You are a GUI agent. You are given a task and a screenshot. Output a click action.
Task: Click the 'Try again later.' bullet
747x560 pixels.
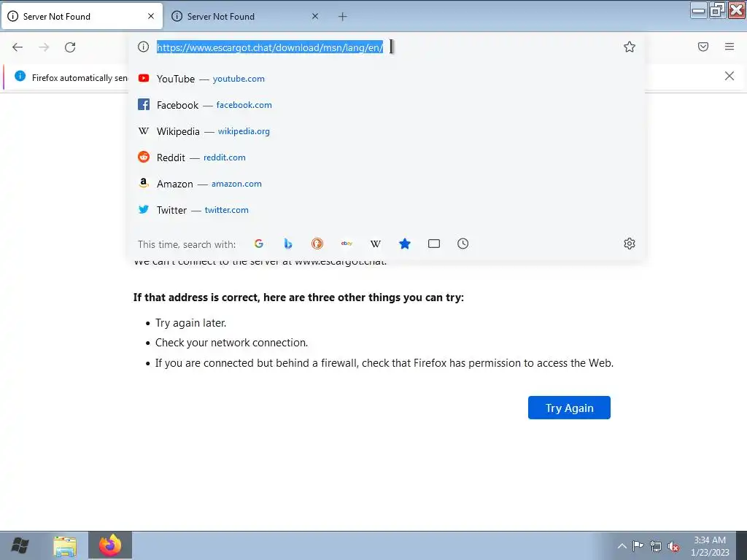190,323
